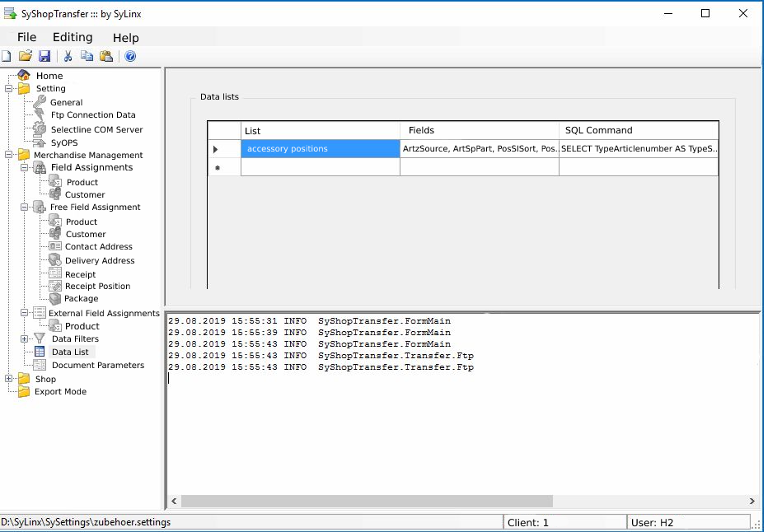Select Receipt in the tree
This screenshot has width=768, height=532.
[80, 274]
